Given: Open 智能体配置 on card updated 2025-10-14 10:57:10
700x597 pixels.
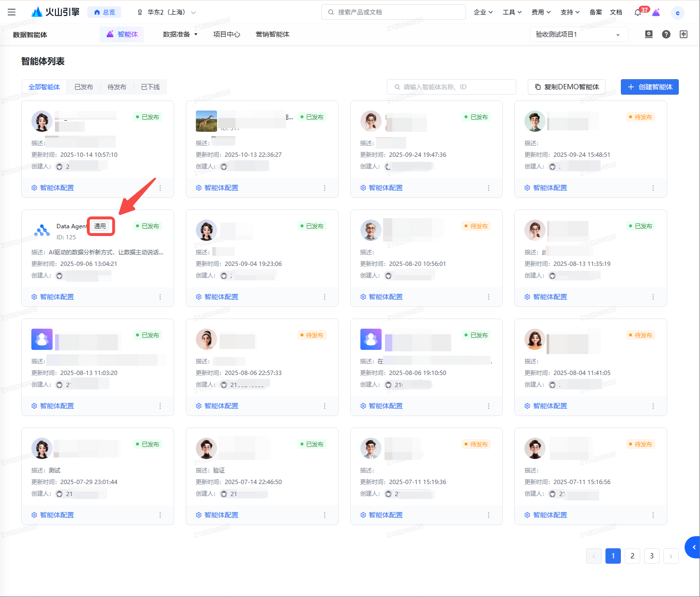Looking at the screenshot, I should (x=53, y=188).
